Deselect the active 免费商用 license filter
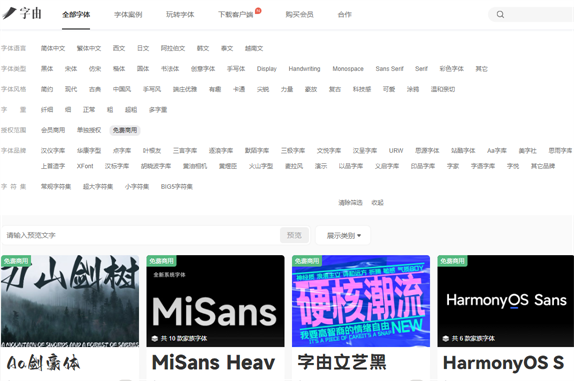This screenshot has width=574, height=381. coord(125,130)
